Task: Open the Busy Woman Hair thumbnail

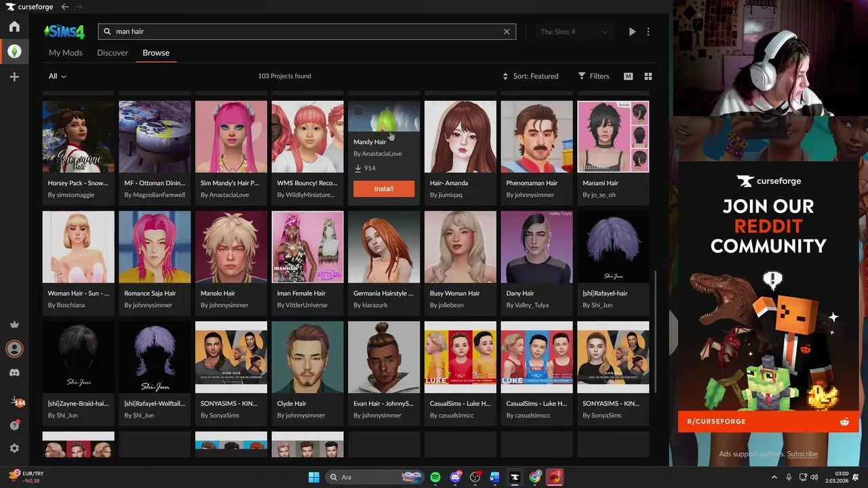Action: pos(460,247)
